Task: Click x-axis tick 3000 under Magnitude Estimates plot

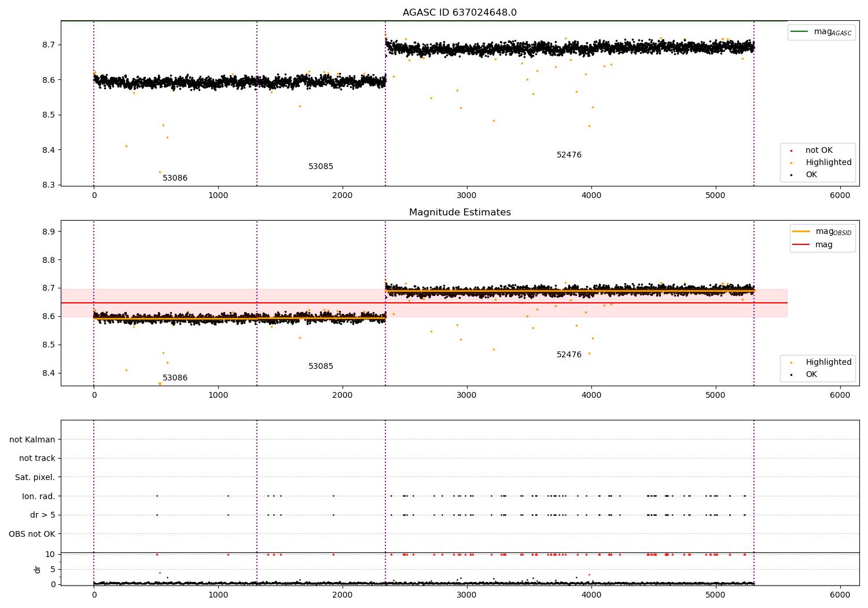Action: (467, 395)
